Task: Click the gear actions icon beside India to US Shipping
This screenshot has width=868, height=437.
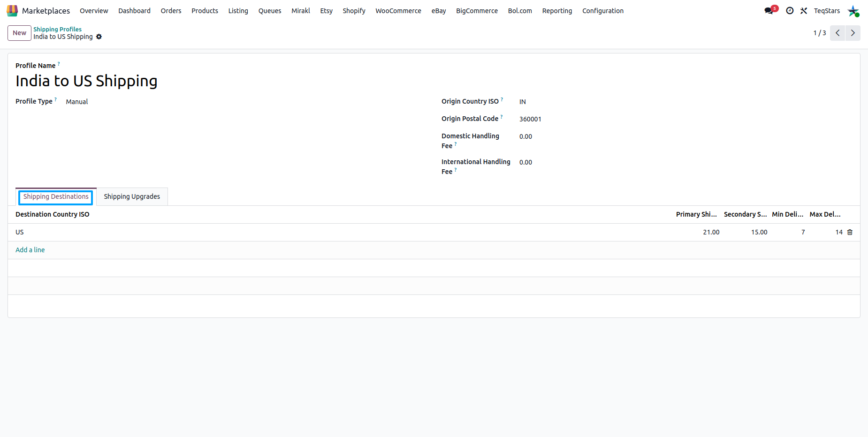Action: 99,37
